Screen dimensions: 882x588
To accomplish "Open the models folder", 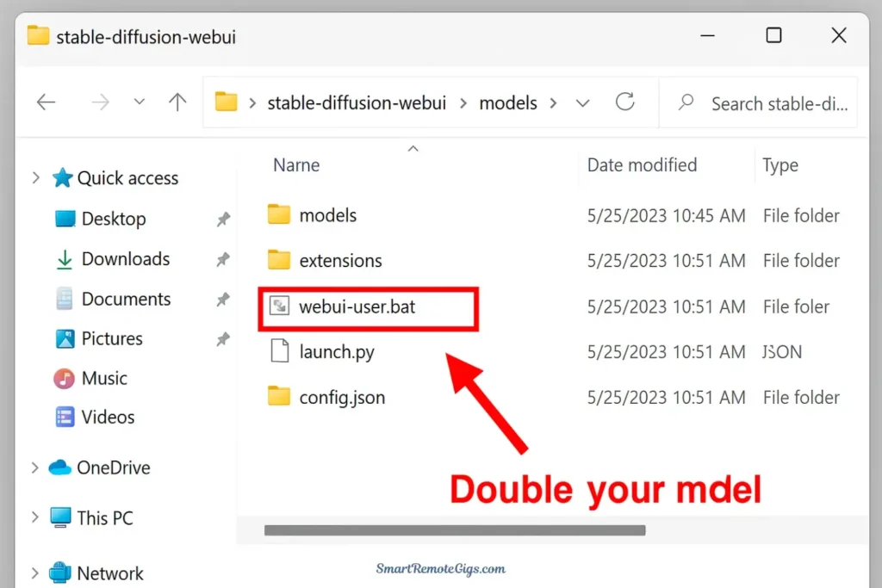I will (x=327, y=215).
